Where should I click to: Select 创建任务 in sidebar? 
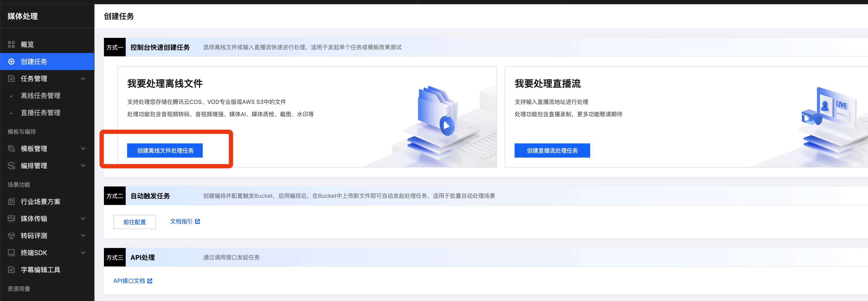pyautogui.click(x=47, y=62)
